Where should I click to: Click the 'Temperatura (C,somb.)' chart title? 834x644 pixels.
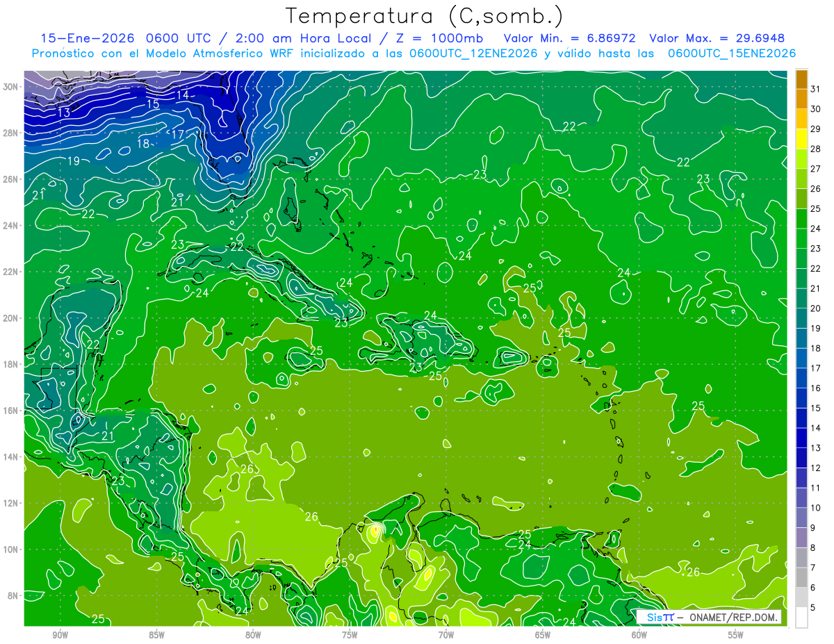425,16
